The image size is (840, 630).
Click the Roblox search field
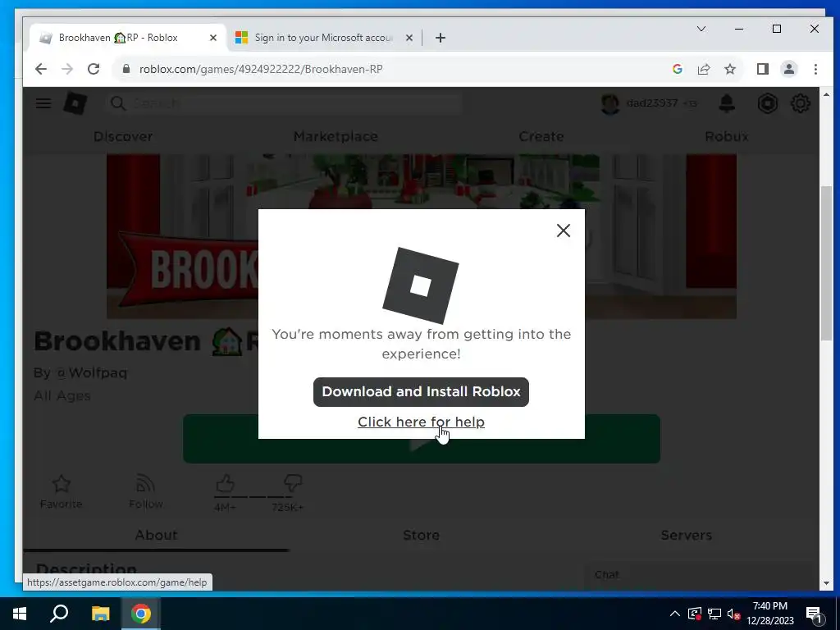[284, 103]
